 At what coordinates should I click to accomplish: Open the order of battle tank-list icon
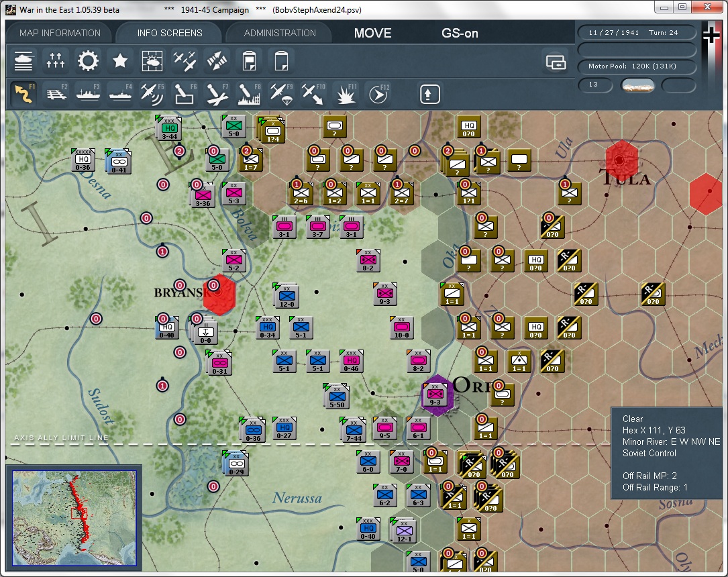(x=23, y=61)
